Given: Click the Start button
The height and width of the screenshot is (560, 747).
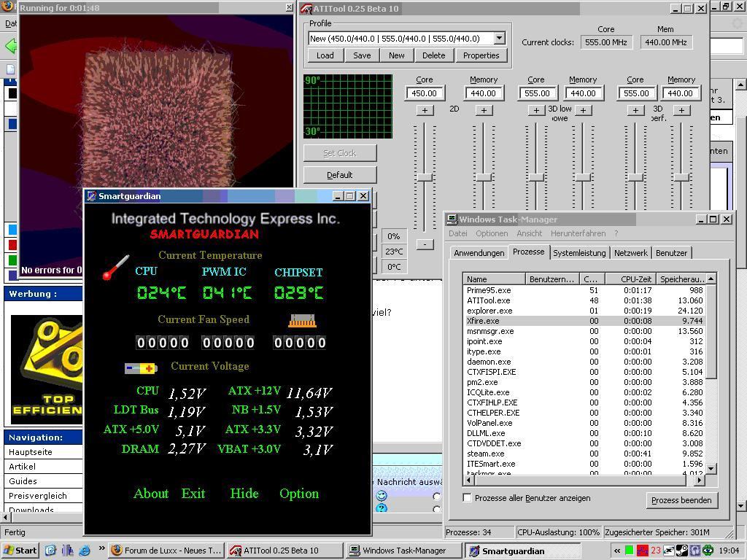Looking at the screenshot, I should [x=20, y=551].
